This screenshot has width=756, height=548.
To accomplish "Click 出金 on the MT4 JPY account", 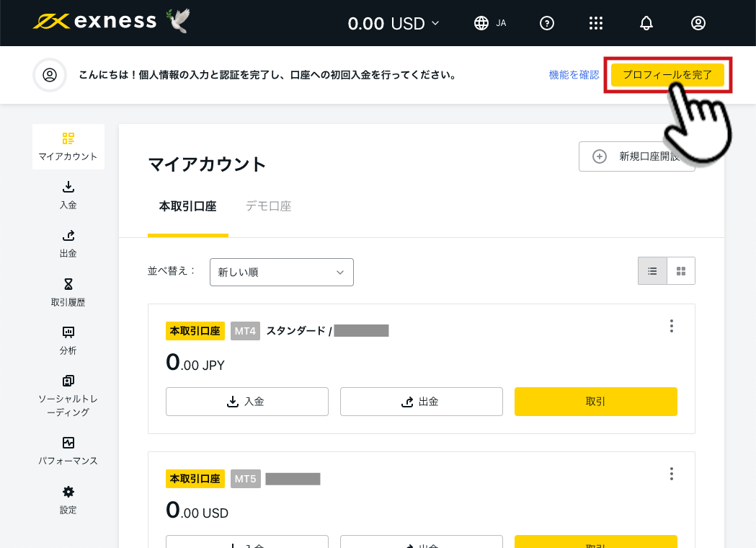I will (x=422, y=402).
